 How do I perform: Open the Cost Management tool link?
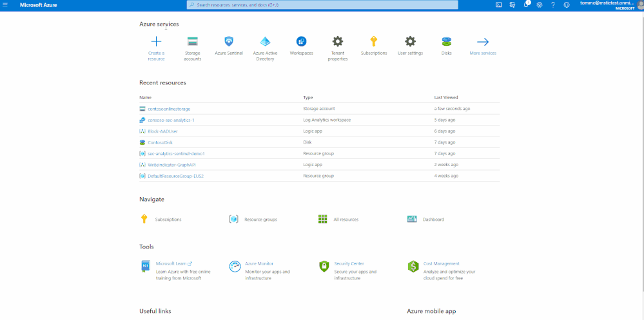click(x=442, y=264)
